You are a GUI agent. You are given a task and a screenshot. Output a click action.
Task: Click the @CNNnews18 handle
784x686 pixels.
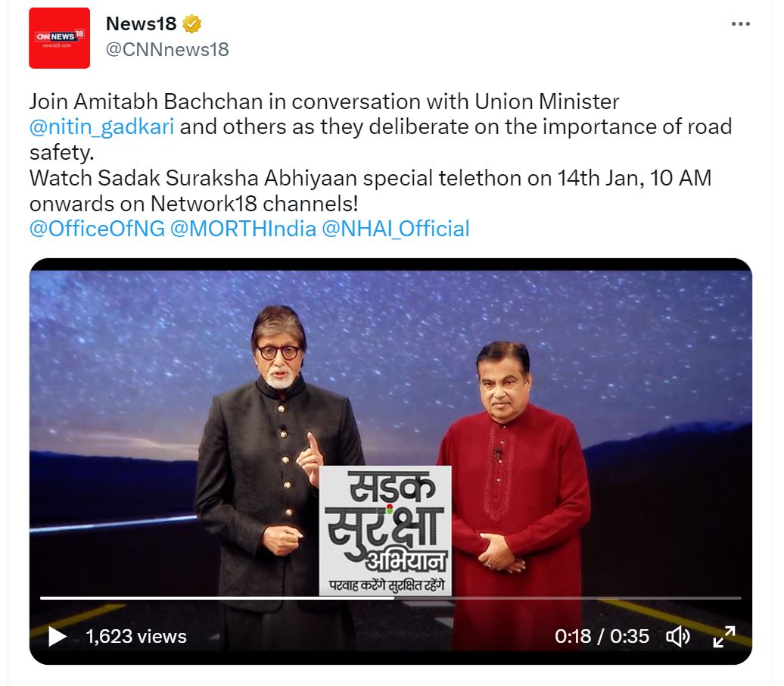click(x=167, y=49)
